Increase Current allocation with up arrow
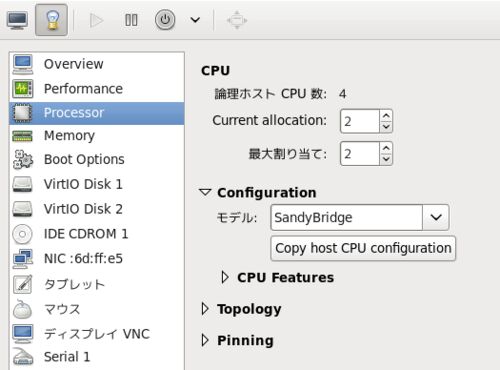500x370 pixels. [x=386, y=116]
